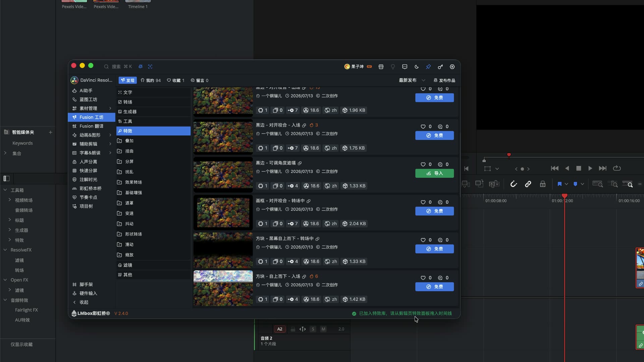Toggle linked selection chain icon

click(528, 184)
